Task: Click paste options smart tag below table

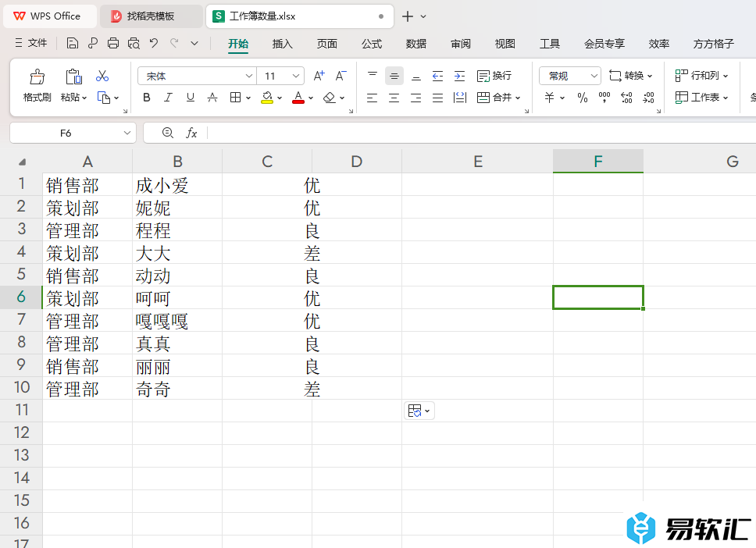Action: [419, 411]
